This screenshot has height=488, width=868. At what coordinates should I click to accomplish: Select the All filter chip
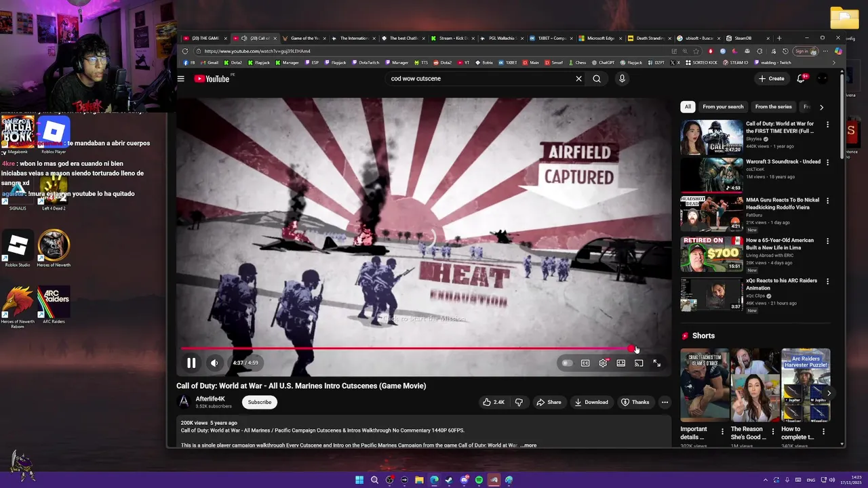[x=688, y=106]
